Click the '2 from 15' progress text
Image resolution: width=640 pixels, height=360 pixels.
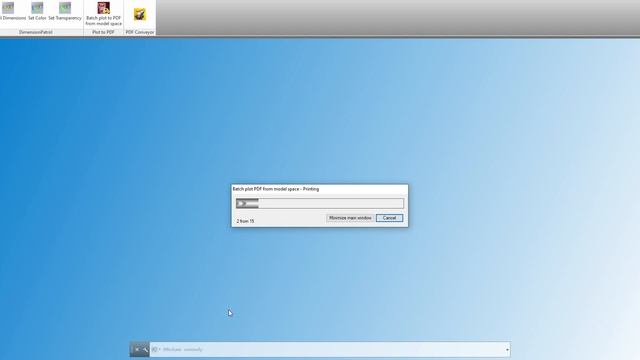245,221
